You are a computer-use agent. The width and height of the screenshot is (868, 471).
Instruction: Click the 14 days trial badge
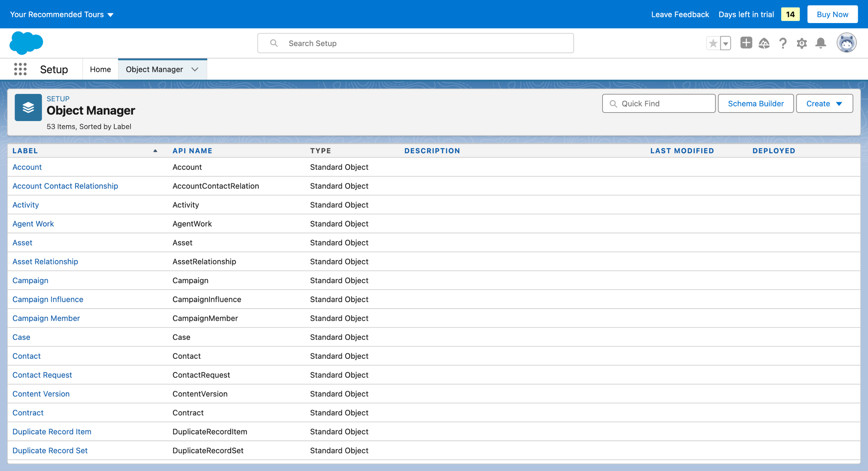[790, 15]
